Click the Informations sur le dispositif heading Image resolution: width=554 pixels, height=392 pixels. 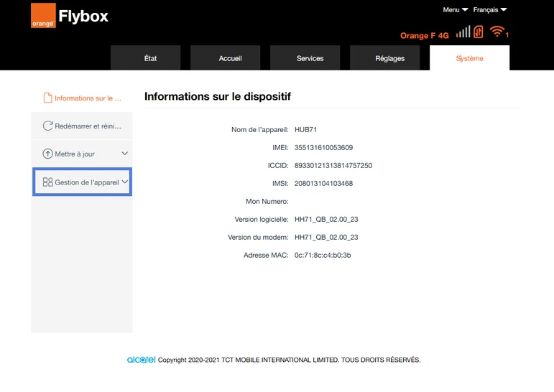click(218, 96)
